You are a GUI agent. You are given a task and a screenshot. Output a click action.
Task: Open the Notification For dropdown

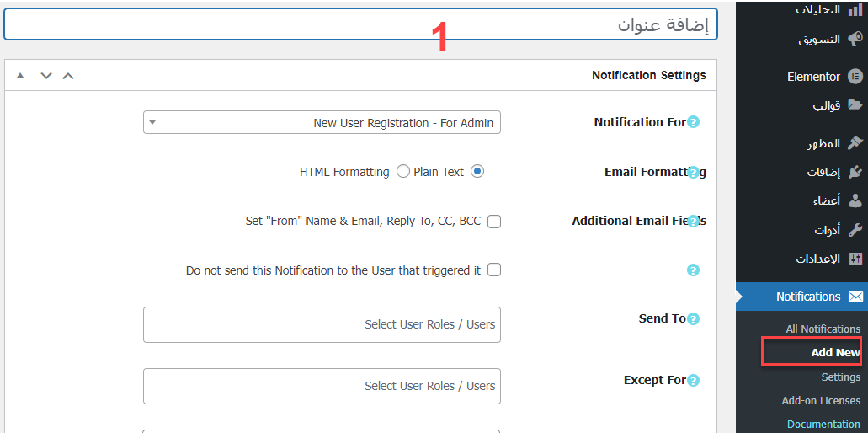tap(322, 123)
